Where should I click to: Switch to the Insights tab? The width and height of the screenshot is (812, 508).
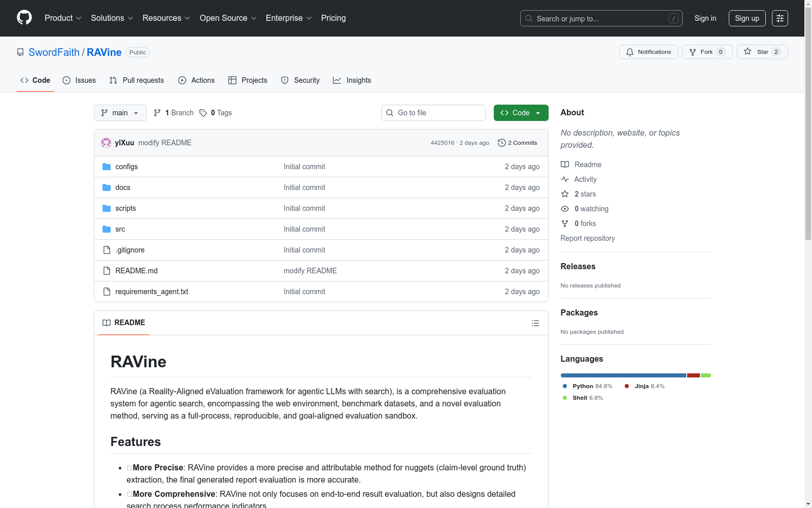(x=352, y=80)
